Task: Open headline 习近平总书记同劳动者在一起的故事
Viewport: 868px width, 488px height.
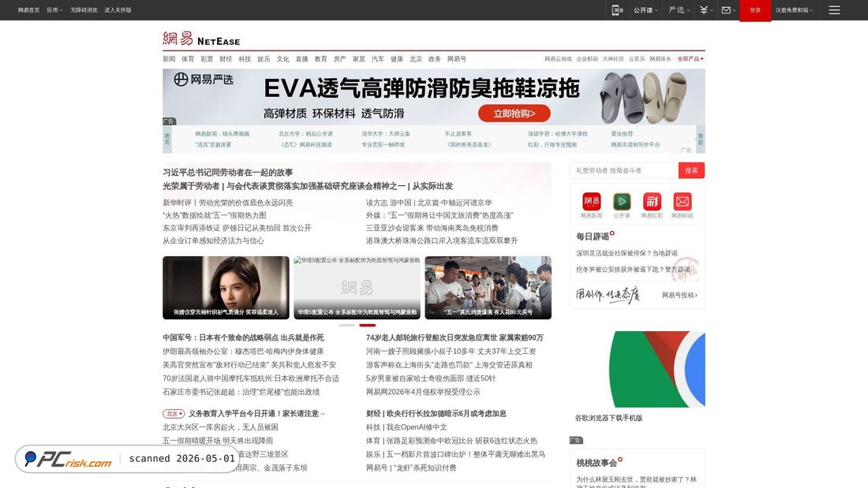Action: [227, 173]
